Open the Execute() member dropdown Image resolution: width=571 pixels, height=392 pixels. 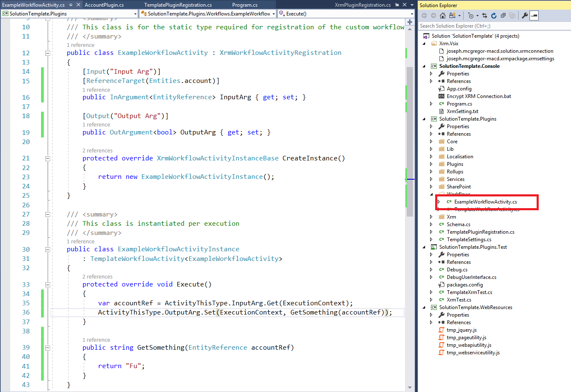[x=412, y=14]
